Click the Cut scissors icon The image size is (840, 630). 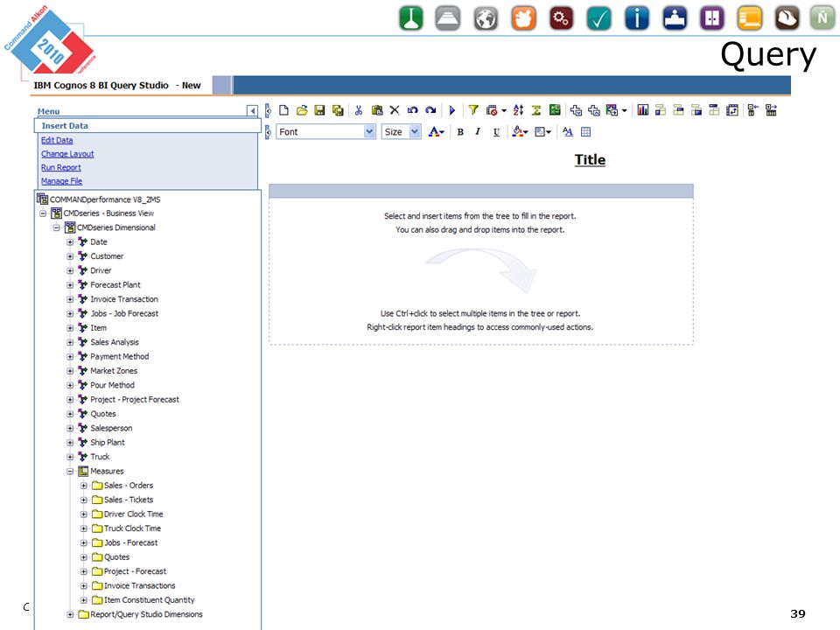359,110
